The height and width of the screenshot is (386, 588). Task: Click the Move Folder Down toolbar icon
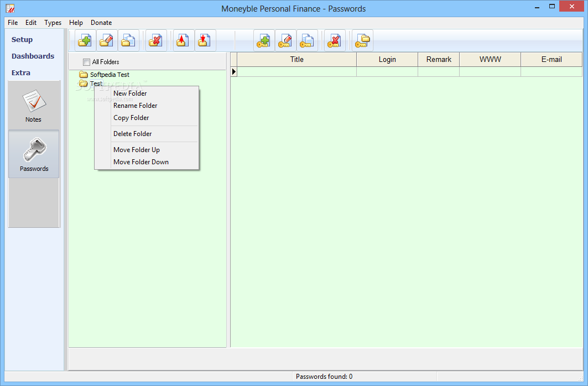pos(205,40)
